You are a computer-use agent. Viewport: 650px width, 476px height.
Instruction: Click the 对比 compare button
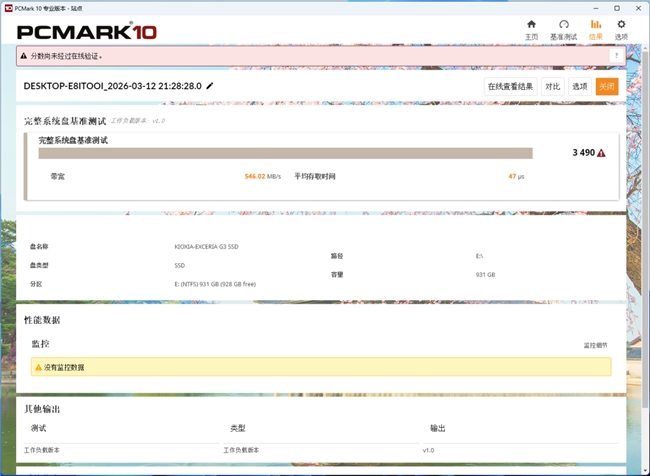pos(553,86)
